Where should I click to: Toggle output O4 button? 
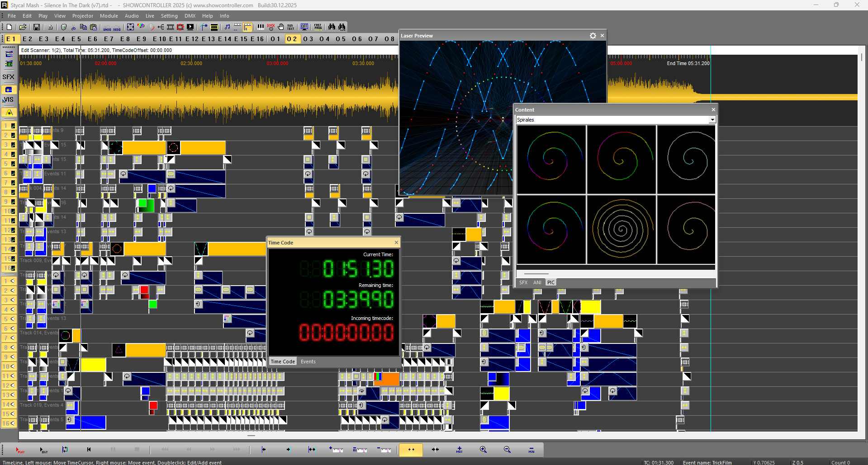[324, 39]
